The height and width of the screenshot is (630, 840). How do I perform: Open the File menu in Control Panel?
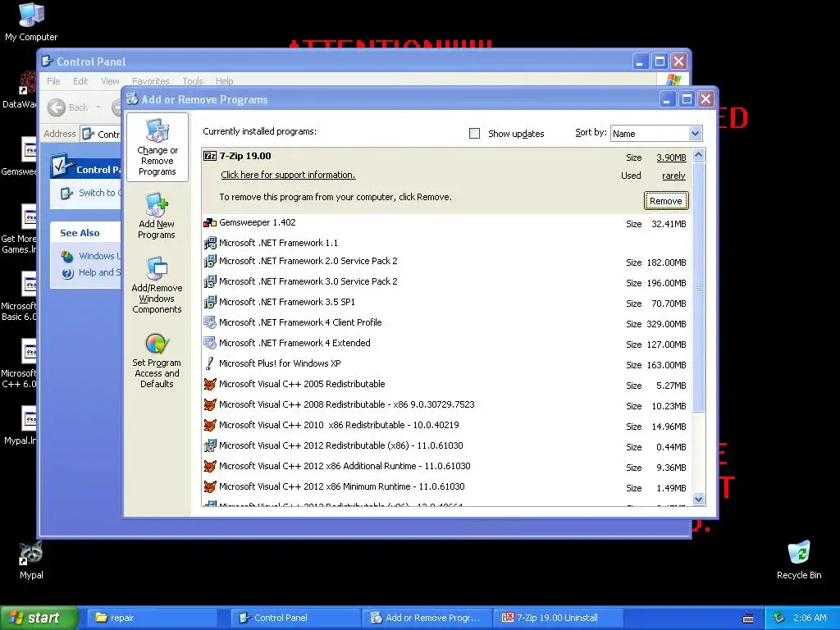(53, 81)
